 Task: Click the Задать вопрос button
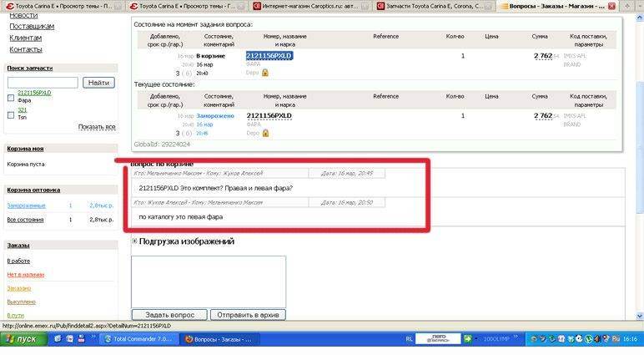169,315
